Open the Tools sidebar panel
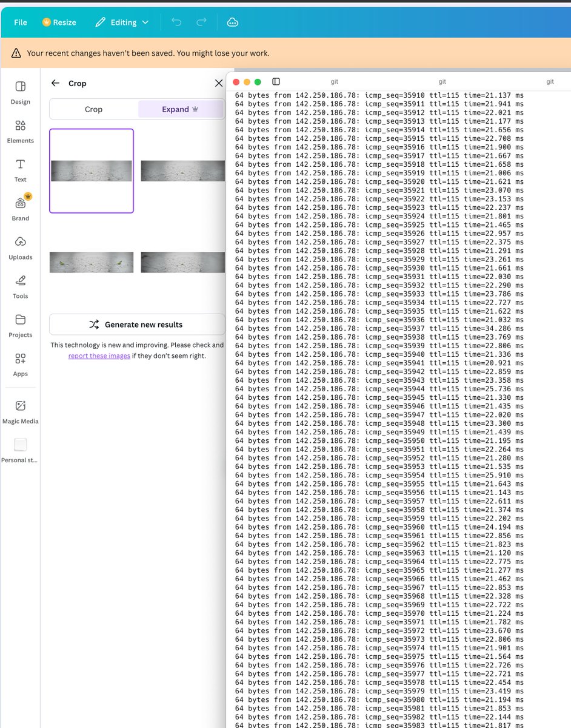The height and width of the screenshot is (728, 571). pyautogui.click(x=20, y=287)
